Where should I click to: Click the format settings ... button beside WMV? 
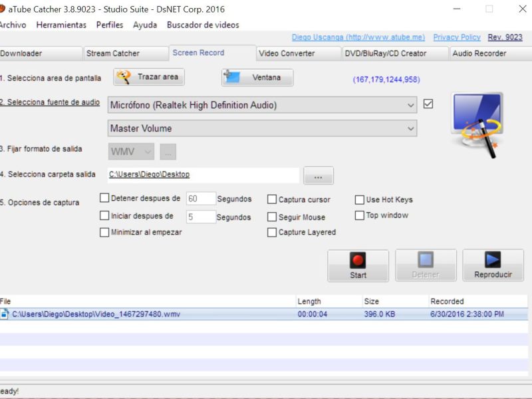[168, 152]
